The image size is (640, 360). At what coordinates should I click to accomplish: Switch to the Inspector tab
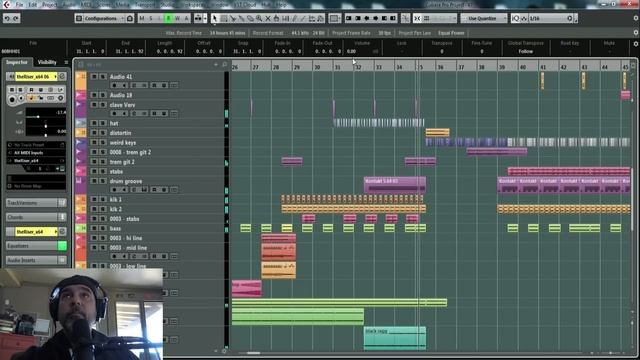point(17,62)
